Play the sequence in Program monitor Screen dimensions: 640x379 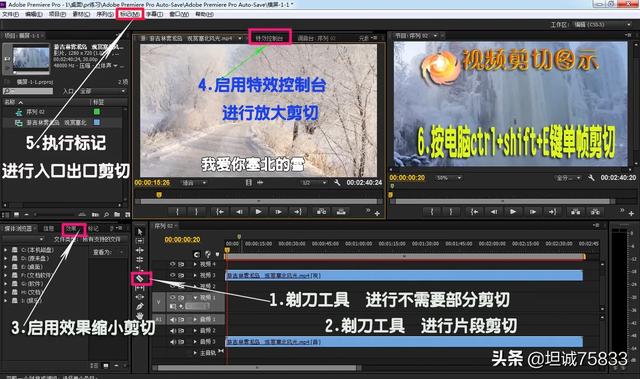[513, 212]
